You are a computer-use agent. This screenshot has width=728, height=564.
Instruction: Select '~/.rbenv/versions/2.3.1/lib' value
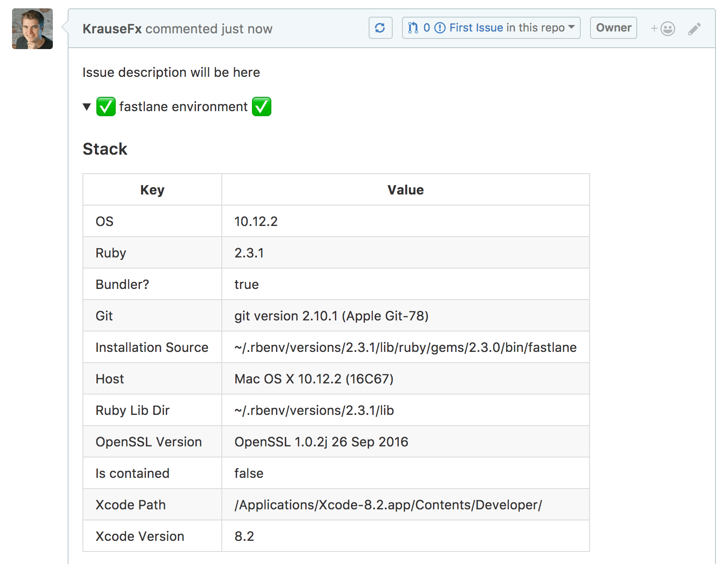coord(406,410)
